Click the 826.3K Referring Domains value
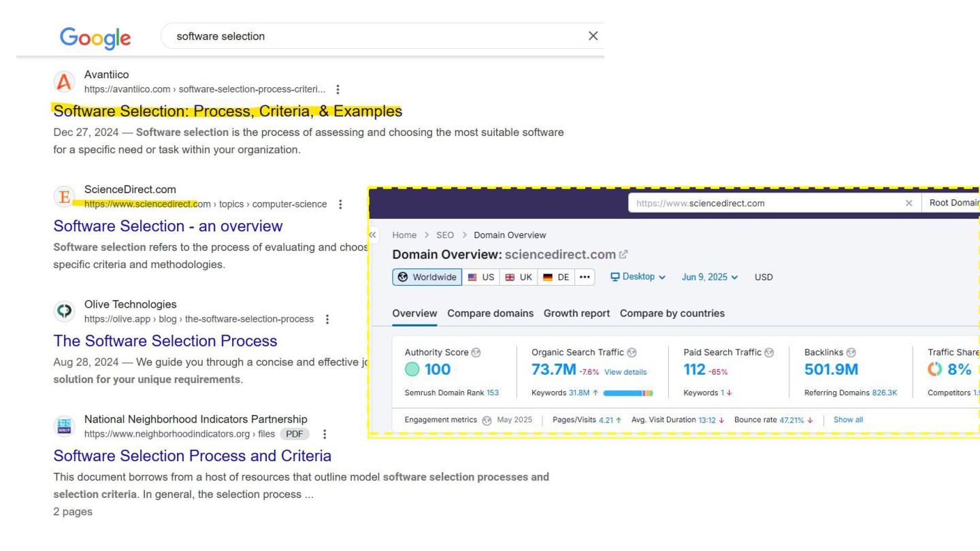980x551 pixels. (884, 393)
